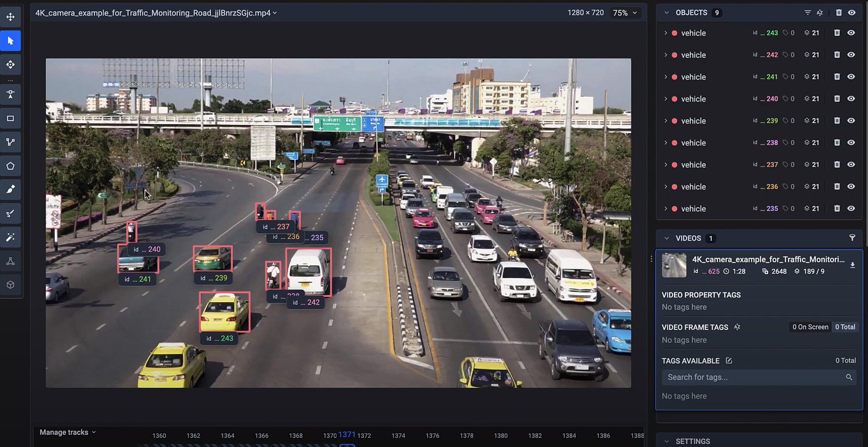Collapse the OBJECTS panel
Screen dimensions: 868x447
coord(667,12)
